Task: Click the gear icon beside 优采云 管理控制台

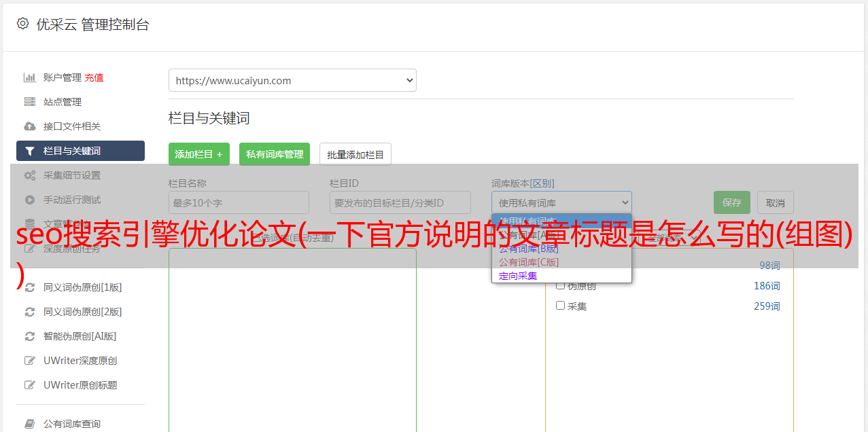Action: tap(22, 24)
